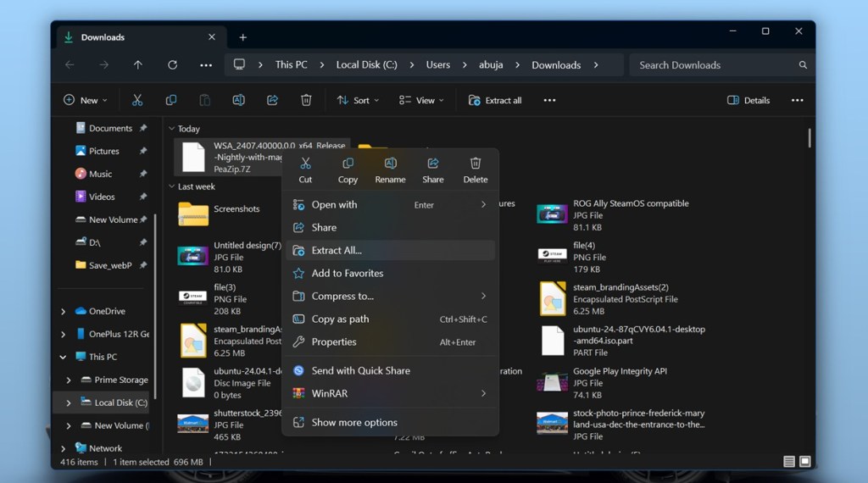Open a new tab with plus icon
The height and width of the screenshot is (483, 868).
click(243, 37)
